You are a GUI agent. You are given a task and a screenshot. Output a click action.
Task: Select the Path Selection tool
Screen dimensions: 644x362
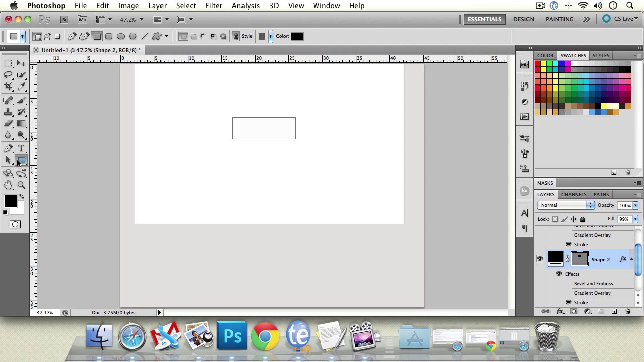[x=8, y=160]
